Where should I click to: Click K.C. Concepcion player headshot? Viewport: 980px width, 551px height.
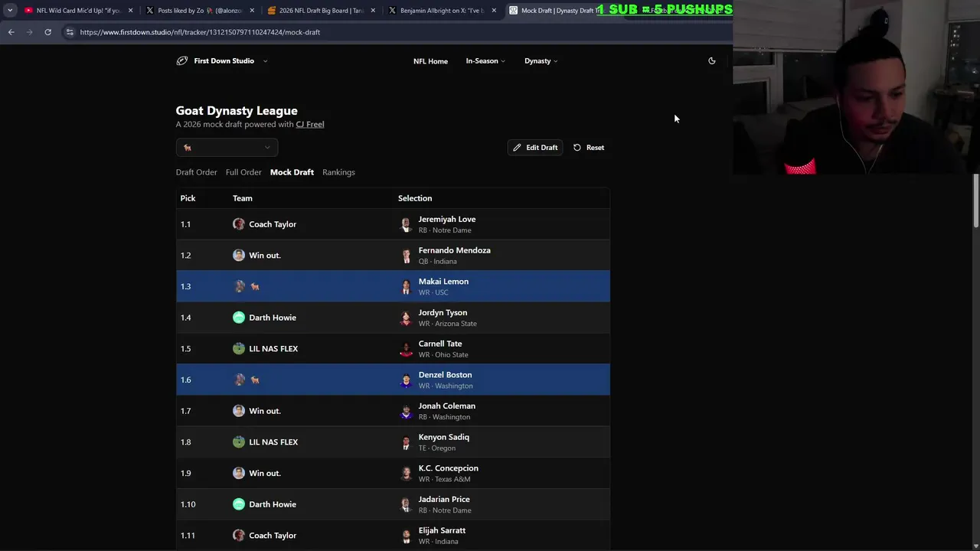point(406,473)
